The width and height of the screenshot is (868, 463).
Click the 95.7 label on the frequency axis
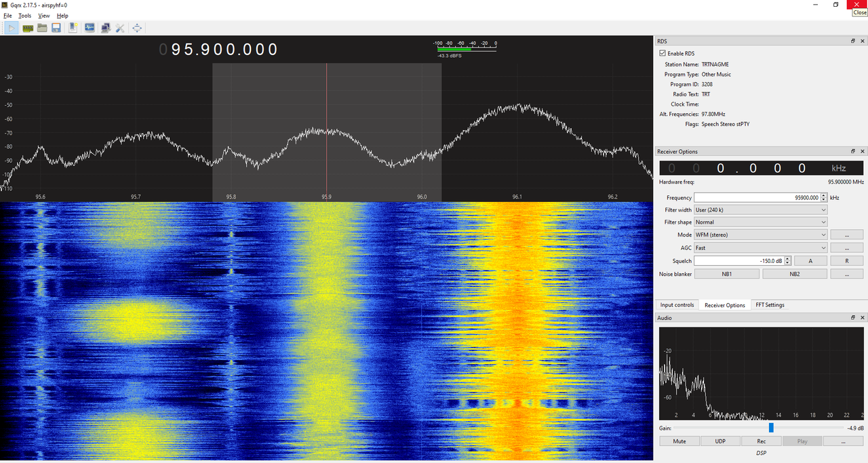[x=136, y=197]
